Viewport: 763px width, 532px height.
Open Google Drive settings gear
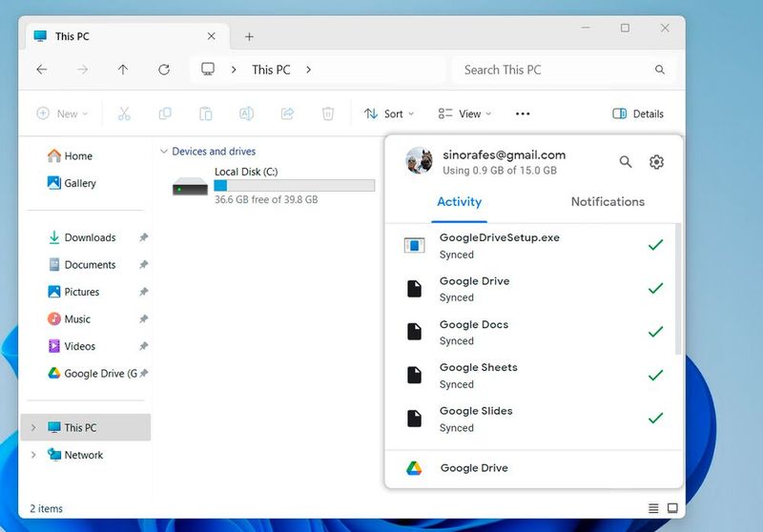pos(656,161)
